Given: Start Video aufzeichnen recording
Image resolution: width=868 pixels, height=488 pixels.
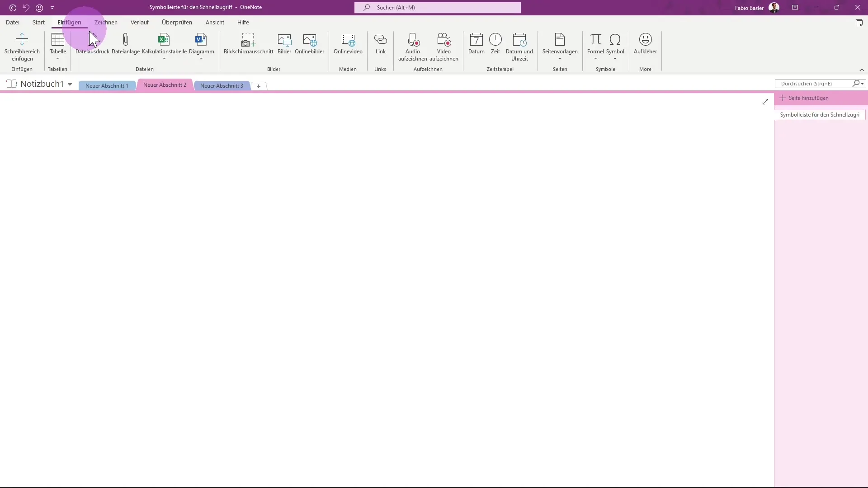Looking at the screenshot, I should click(x=444, y=47).
